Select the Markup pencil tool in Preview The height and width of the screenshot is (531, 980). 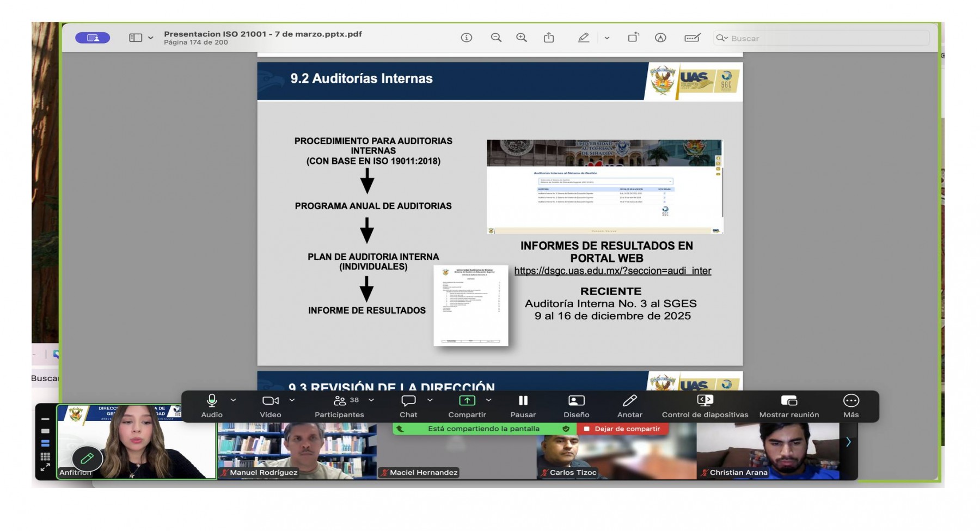(584, 38)
